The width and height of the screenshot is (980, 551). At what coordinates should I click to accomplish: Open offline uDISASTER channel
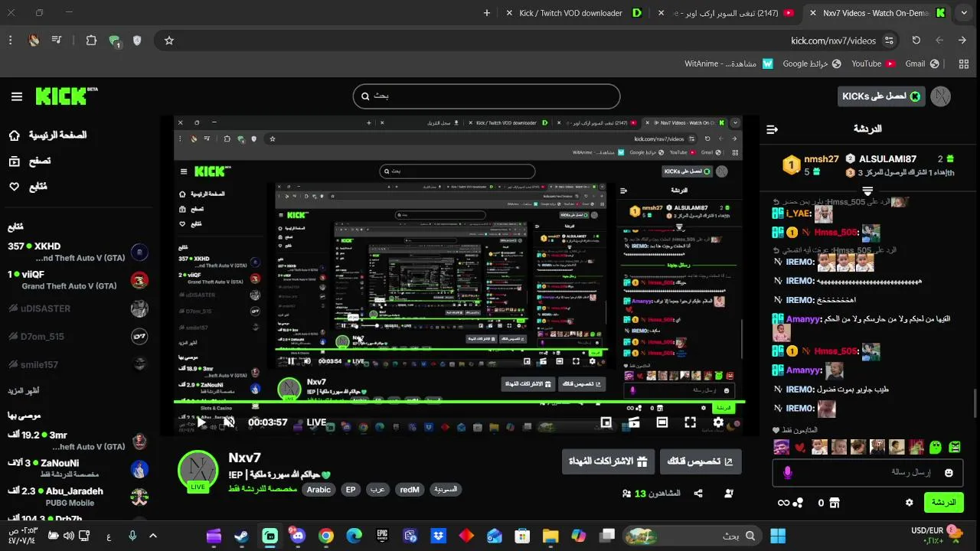[77, 308]
